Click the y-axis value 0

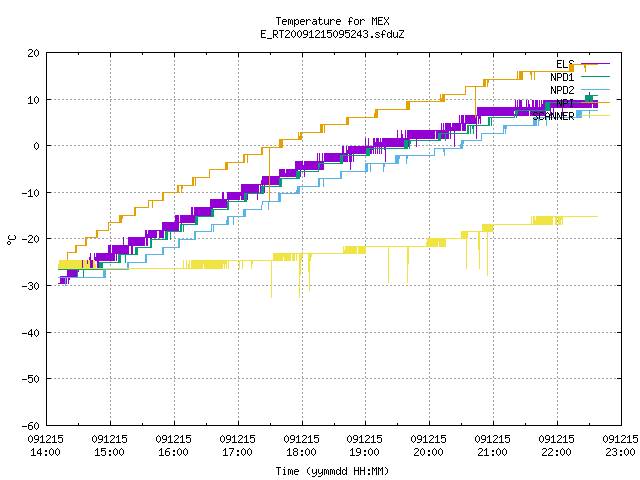point(37,146)
